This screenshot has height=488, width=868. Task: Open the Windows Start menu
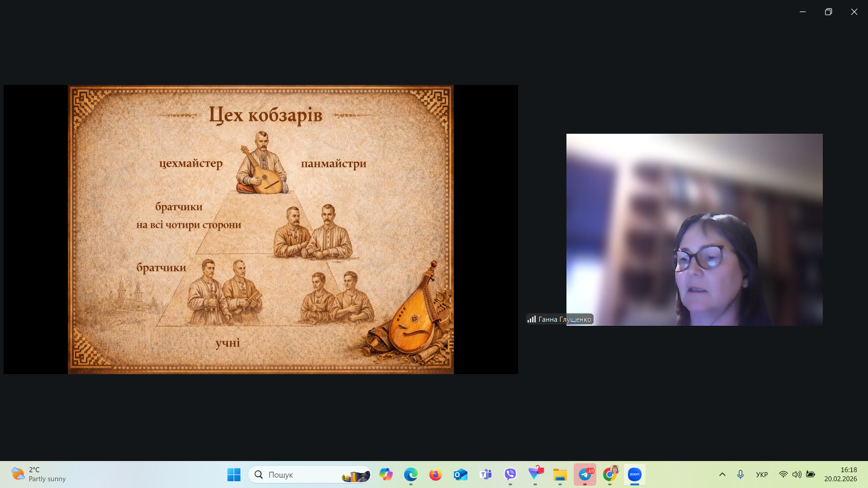[234, 474]
